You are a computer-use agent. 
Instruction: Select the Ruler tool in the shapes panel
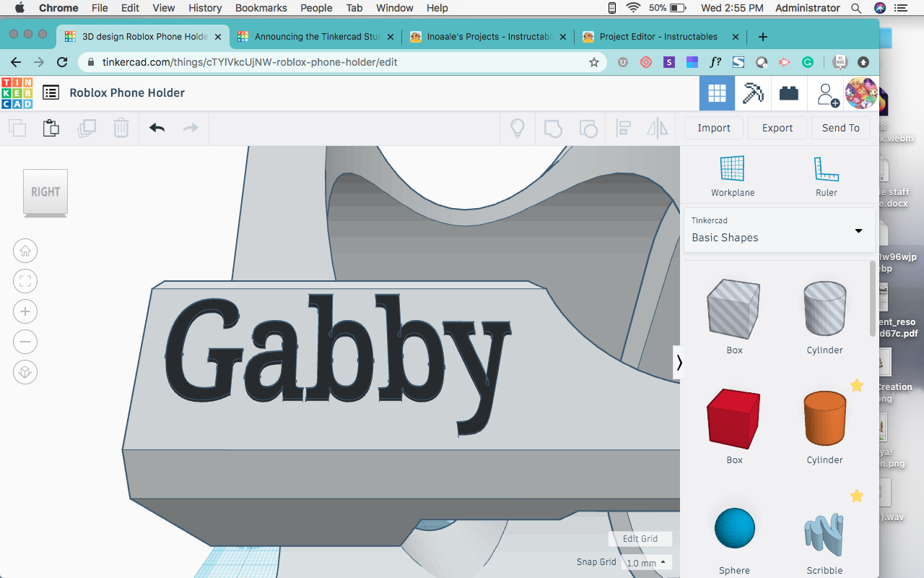(x=826, y=173)
